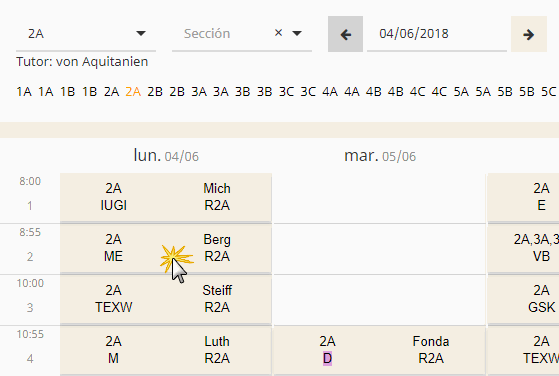
Task: Open the TEXW lesson with Steiff
Action: tap(166, 299)
